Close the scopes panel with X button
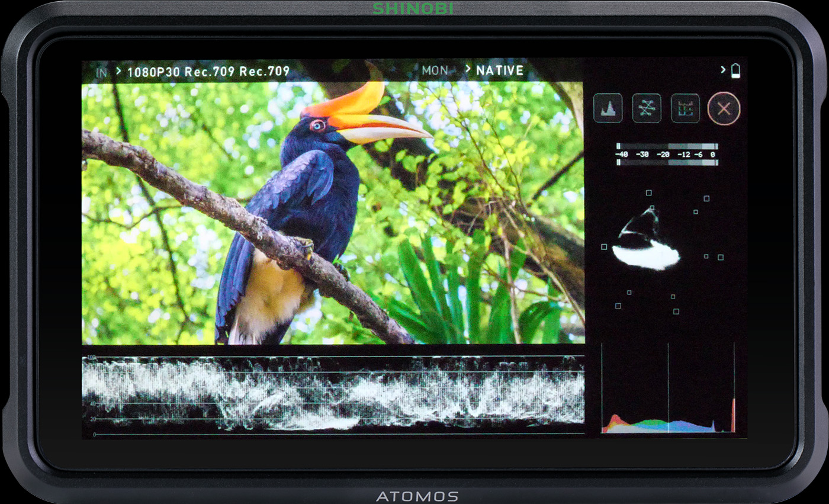 point(724,109)
